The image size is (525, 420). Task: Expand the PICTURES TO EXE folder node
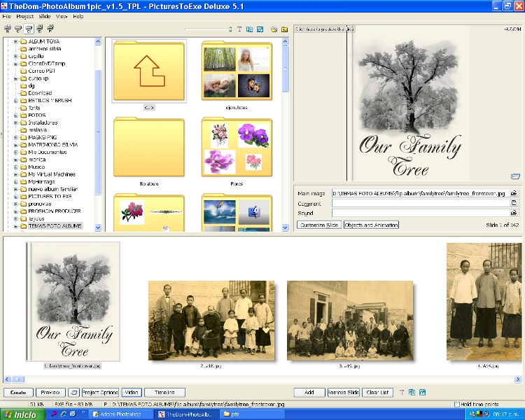(x=15, y=197)
